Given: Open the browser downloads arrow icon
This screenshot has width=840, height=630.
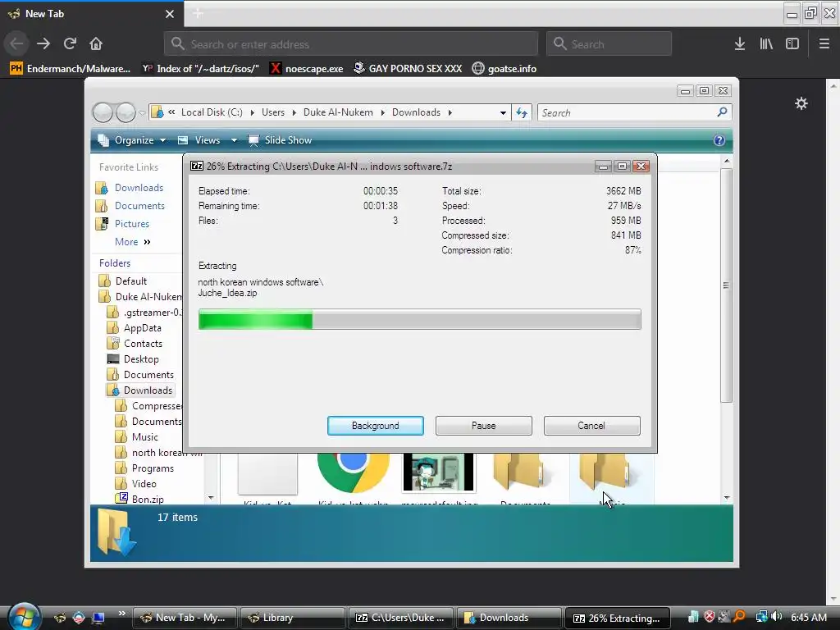Looking at the screenshot, I should click(x=740, y=44).
